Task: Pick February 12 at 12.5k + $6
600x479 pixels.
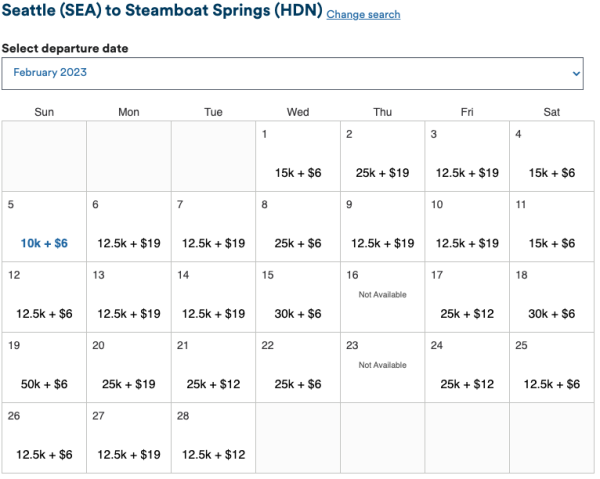Action: point(44,314)
